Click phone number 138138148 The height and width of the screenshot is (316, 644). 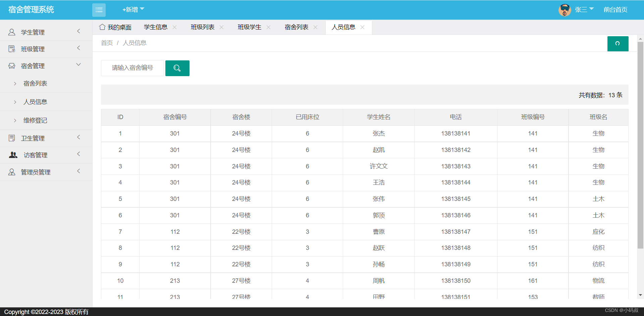(x=456, y=248)
